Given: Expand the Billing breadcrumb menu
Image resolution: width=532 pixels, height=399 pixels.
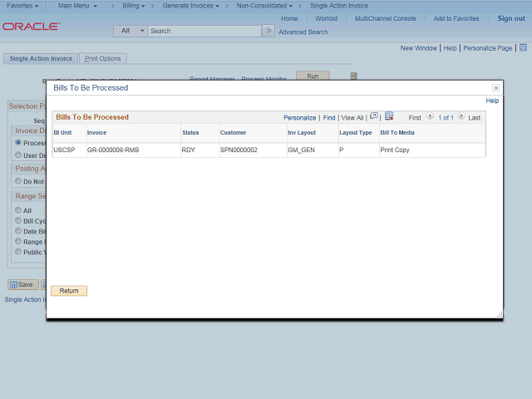Looking at the screenshot, I should pos(134,6).
